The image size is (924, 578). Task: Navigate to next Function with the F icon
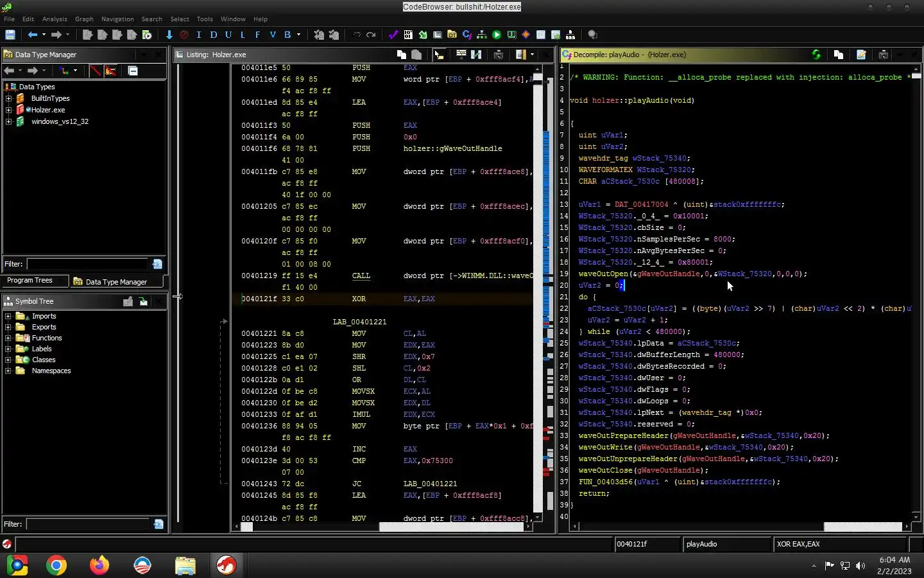point(257,35)
